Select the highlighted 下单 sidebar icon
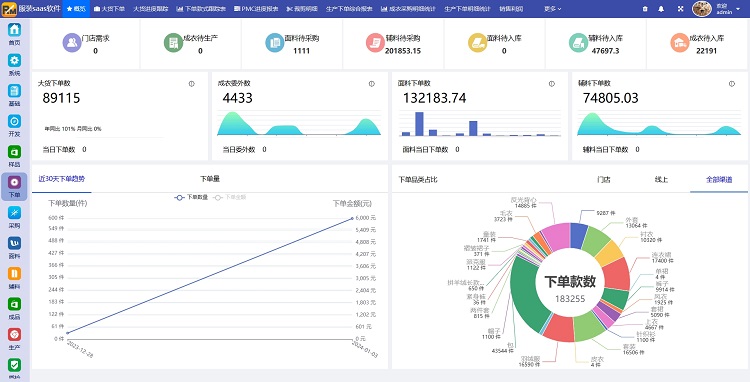The image size is (750, 382). click(x=14, y=182)
